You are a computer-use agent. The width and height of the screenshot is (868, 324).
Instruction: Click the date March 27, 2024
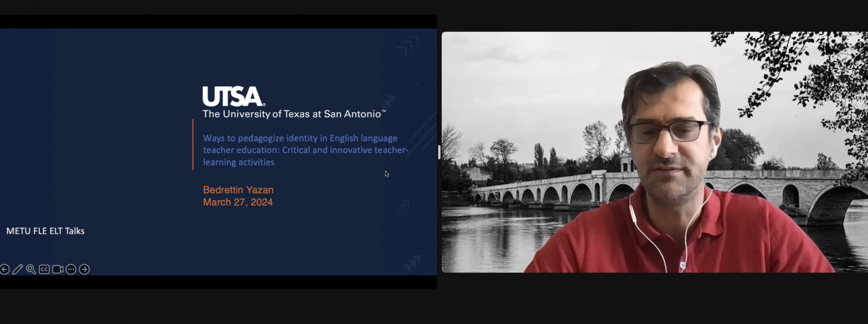click(238, 202)
